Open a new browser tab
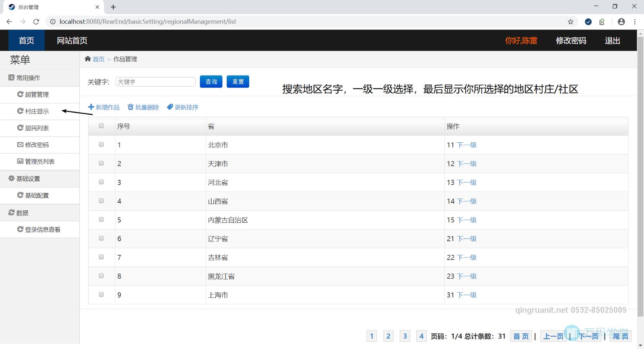Viewport: 644px width, 349px height. 113,7
